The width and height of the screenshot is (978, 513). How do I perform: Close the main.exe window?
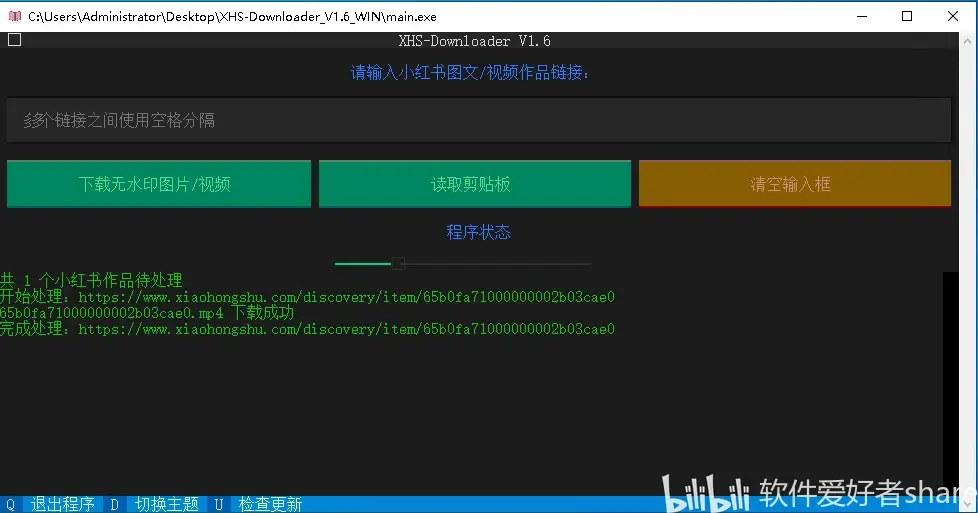click(952, 16)
